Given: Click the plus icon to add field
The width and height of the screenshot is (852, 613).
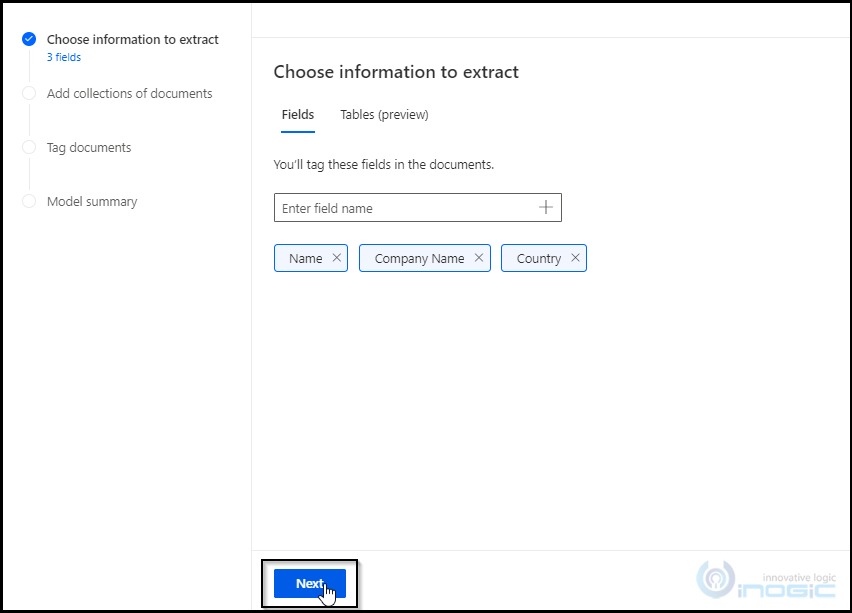Looking at the screenshot, I should pos(546,208).
